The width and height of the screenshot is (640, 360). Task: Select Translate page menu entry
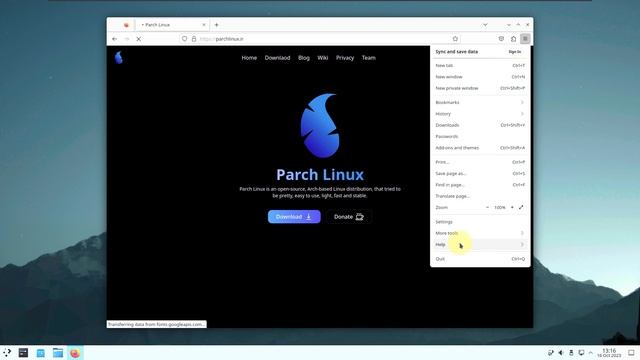480,196
